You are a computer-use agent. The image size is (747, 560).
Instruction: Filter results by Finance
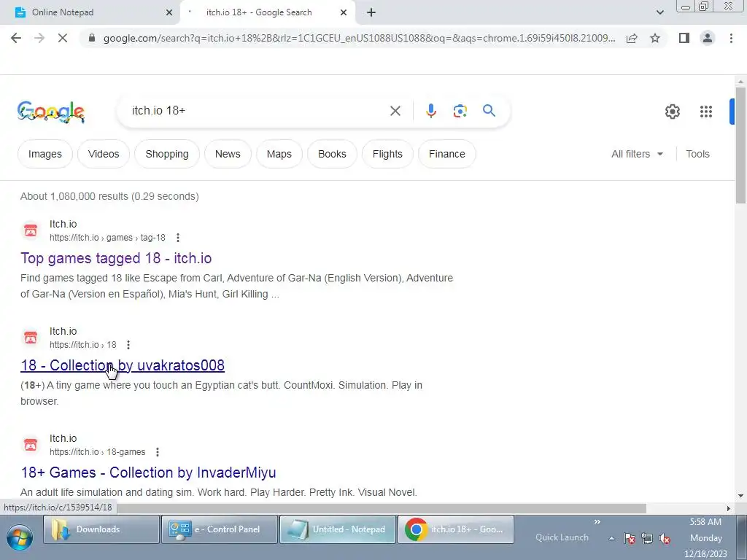click(x=447, y=154)
